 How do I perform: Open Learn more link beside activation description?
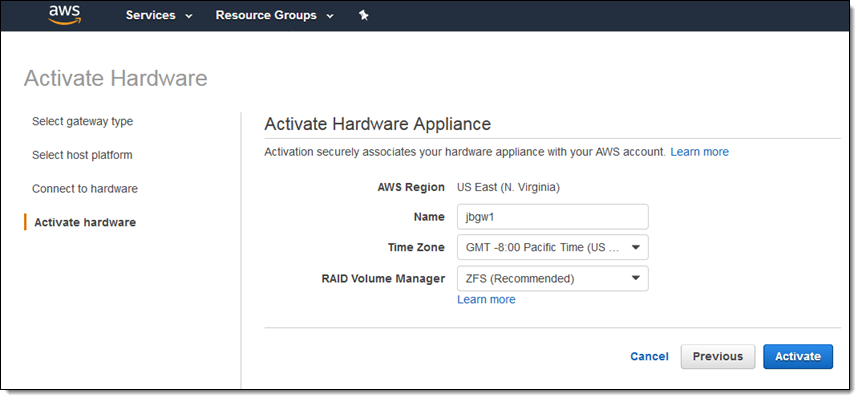tap(699, 152)
